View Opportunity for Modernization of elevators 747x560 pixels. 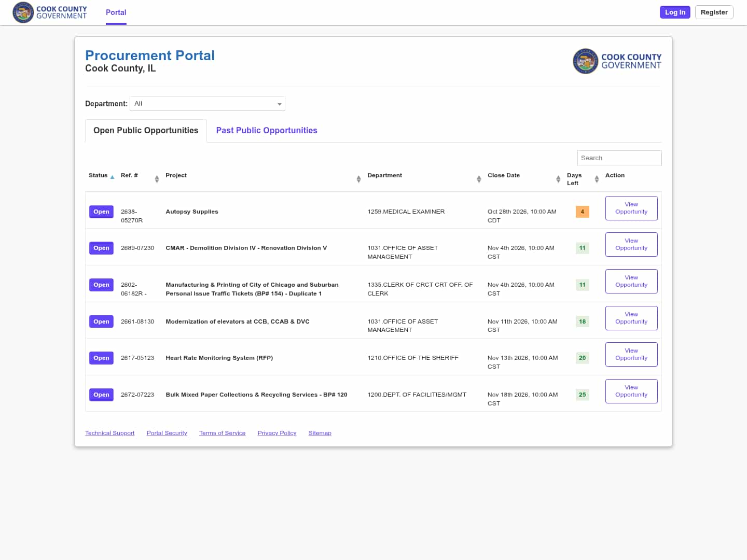tap(631, 318)
